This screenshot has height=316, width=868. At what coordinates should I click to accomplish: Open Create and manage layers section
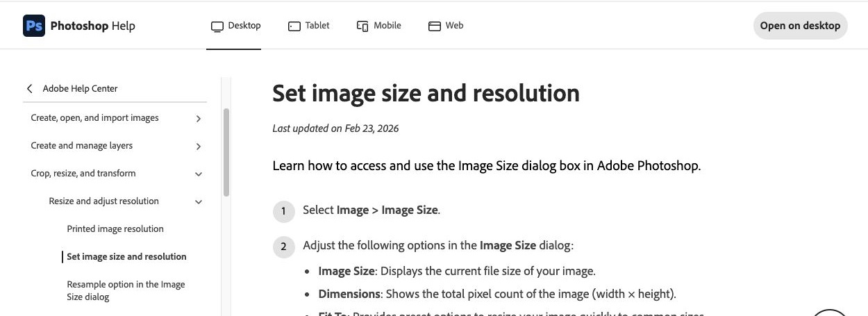(x=81, y=146)
